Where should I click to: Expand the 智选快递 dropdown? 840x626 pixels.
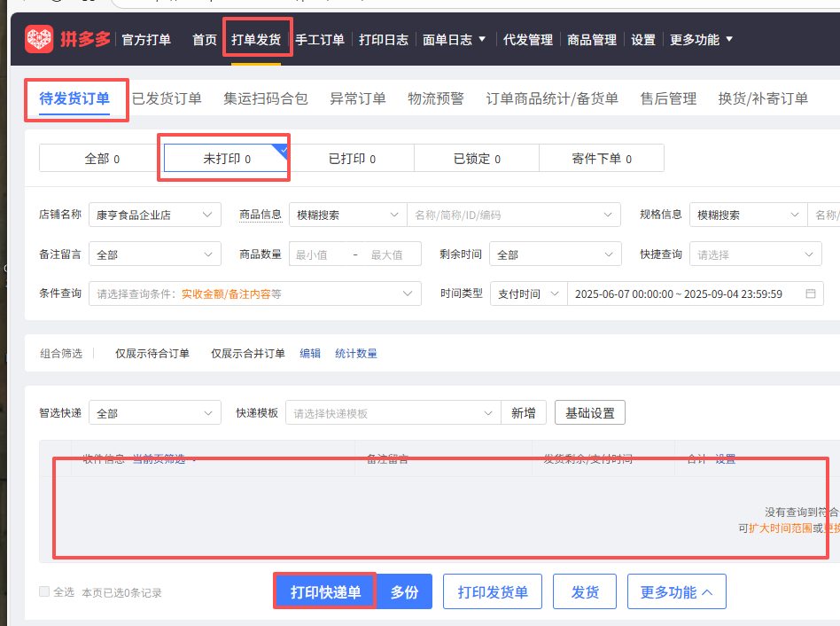155,413
